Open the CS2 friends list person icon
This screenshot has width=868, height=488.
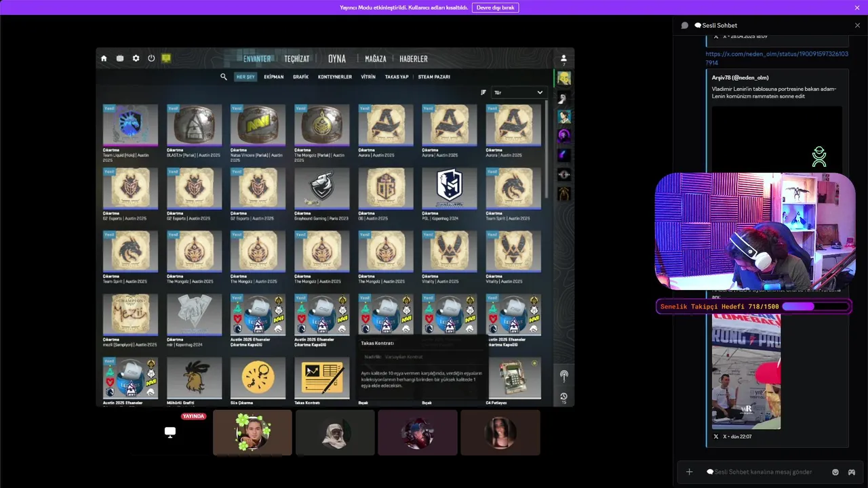tap(564, 59)
